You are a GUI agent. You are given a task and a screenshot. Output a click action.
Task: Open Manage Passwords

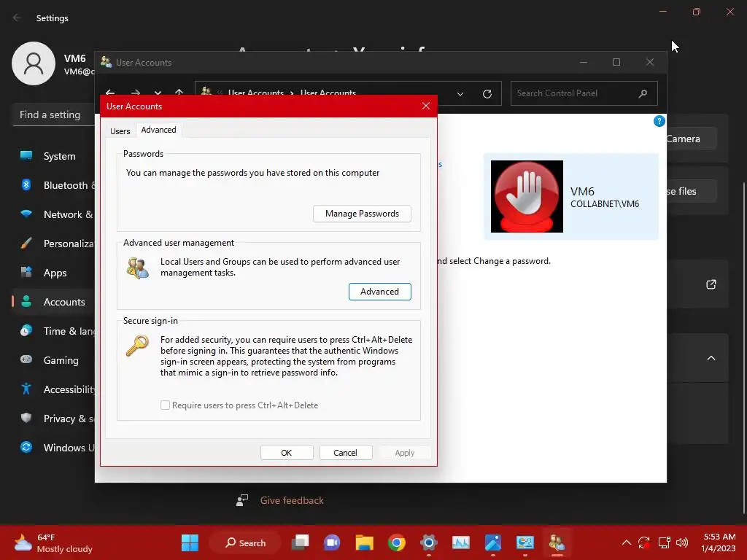[362, 214]
